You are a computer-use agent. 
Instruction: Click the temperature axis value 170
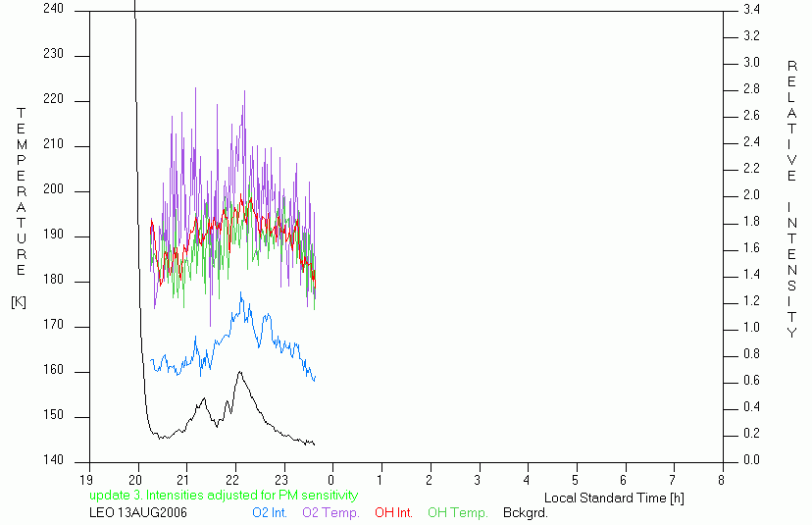tap(53, 325)
